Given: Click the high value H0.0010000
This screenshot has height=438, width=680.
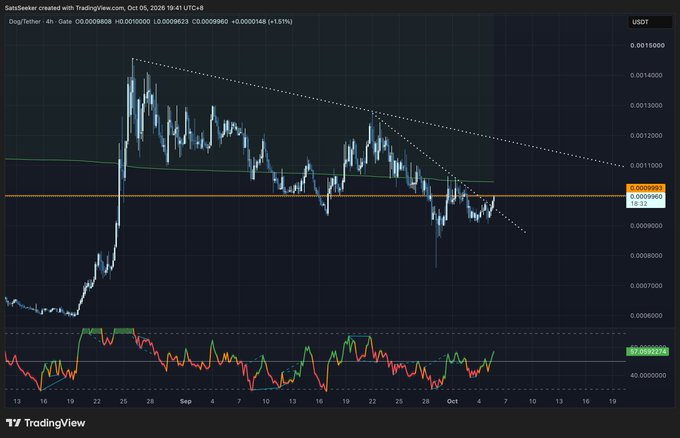Looking at the screenshot, I should pyautogui.click(x=133, y=21).
